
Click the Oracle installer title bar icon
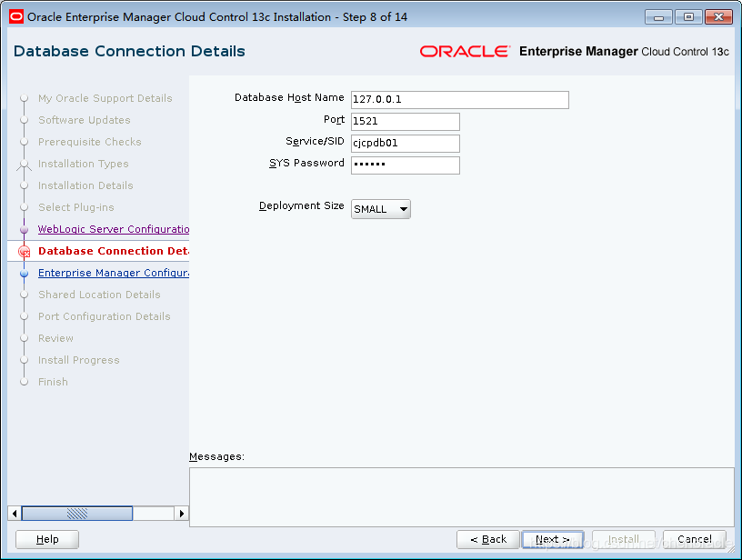coord(16,17)
